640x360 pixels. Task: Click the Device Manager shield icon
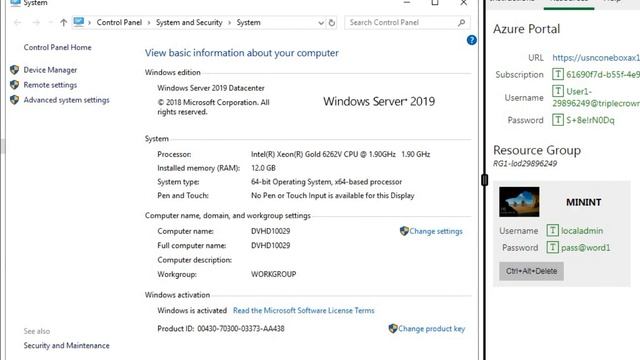(x=15, y=70)
